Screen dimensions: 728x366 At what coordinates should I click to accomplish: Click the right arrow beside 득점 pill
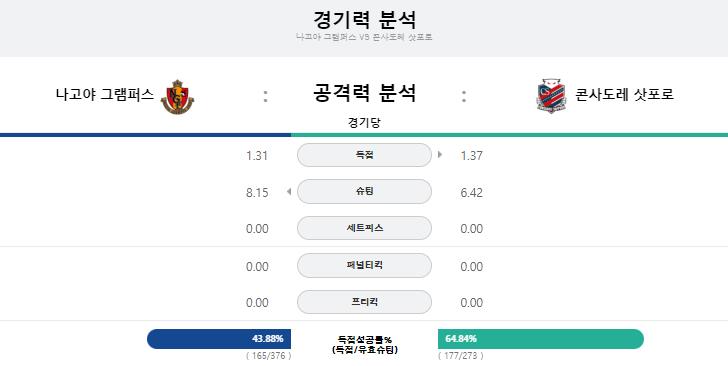[440, 155]
